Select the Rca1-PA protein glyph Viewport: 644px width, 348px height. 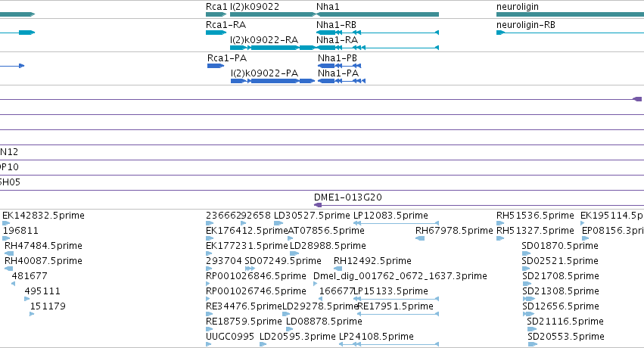[216, 66]
